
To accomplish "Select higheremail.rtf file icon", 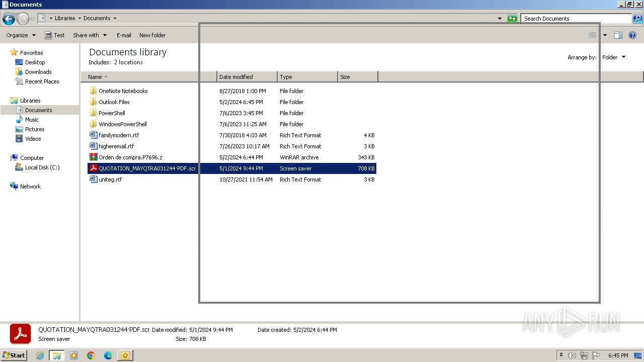I will [x=93, y=146].
